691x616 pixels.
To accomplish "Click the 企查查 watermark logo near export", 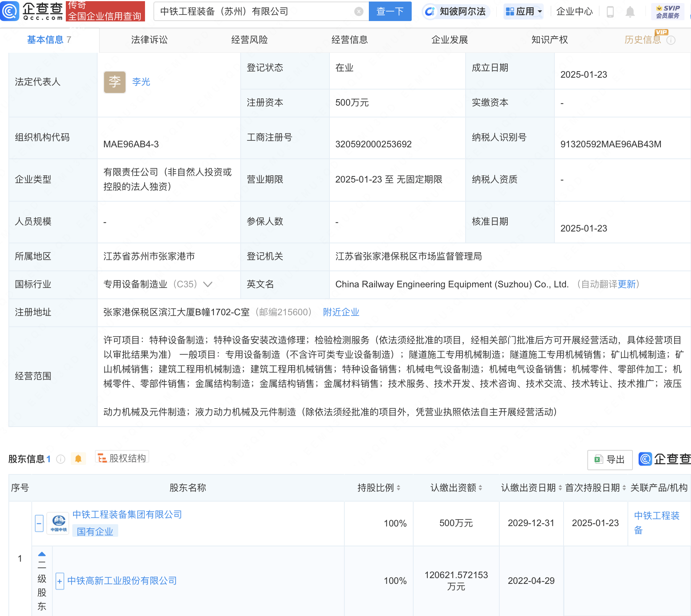I will [664, 459].
